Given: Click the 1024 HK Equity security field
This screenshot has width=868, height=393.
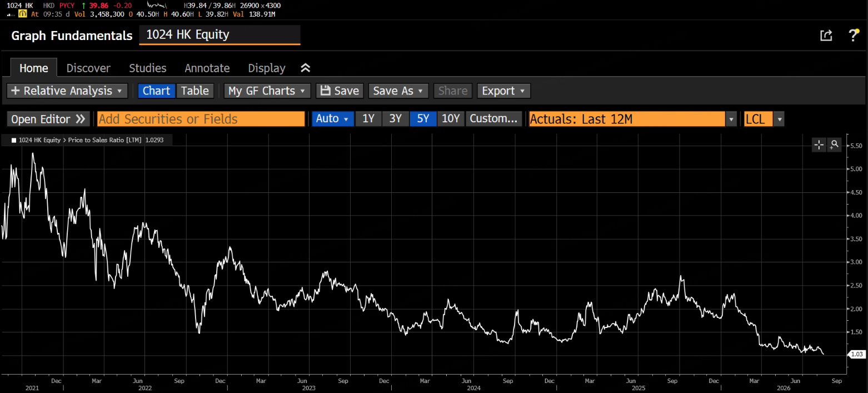Looking at the screenshot, I should (x=220, y=34).
